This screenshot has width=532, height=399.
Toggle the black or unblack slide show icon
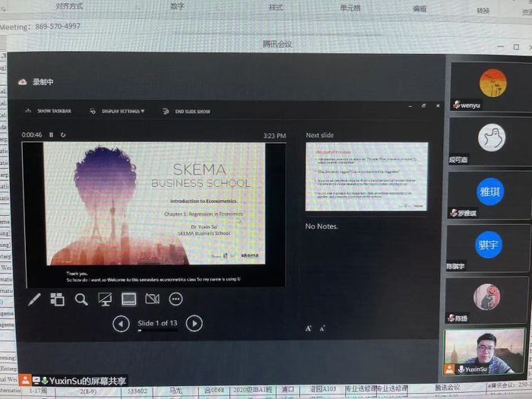point(105,299)
